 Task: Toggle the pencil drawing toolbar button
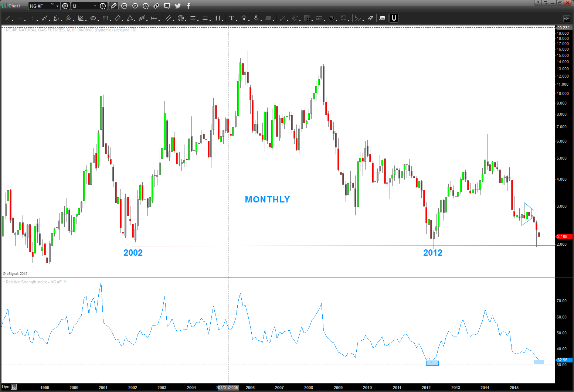[113, 6]
